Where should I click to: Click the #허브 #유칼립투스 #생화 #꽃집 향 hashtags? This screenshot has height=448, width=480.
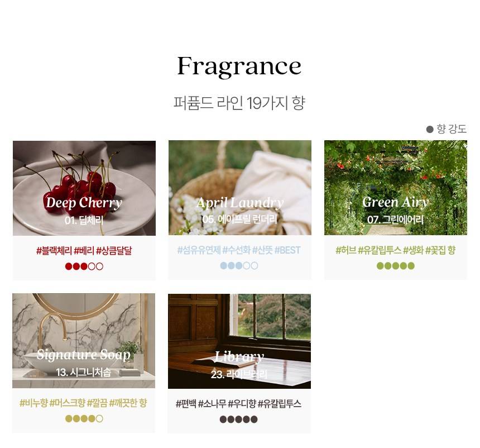click(396, 250)
